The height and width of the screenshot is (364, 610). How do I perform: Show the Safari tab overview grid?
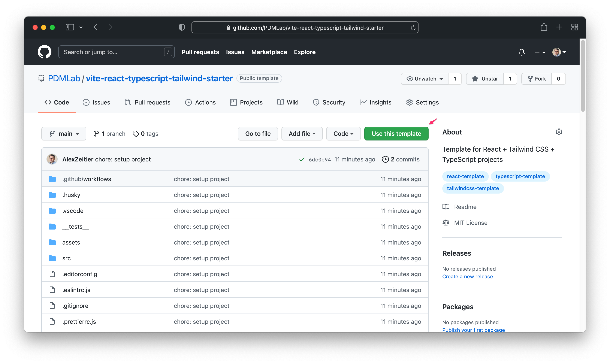[574, 27]
